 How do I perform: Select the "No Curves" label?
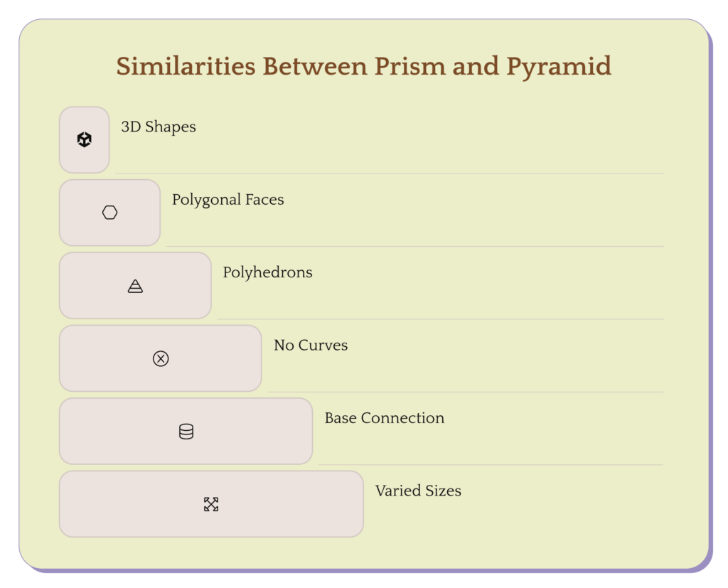[x=311, y=346]
